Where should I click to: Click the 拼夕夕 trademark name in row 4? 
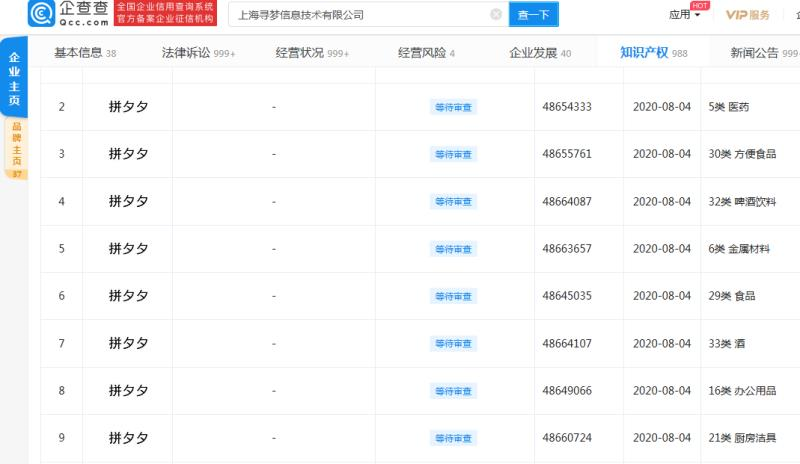click(x=128, y=201)
